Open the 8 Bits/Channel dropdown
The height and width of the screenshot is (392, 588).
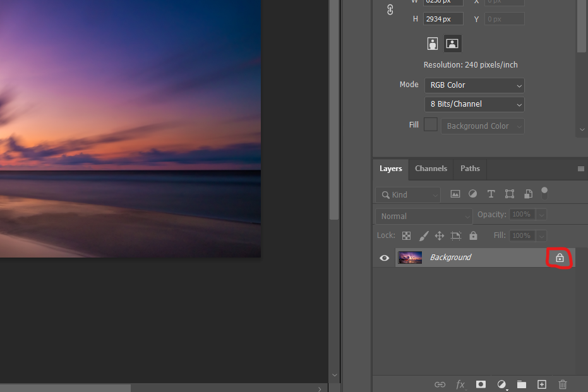[474, 104]
